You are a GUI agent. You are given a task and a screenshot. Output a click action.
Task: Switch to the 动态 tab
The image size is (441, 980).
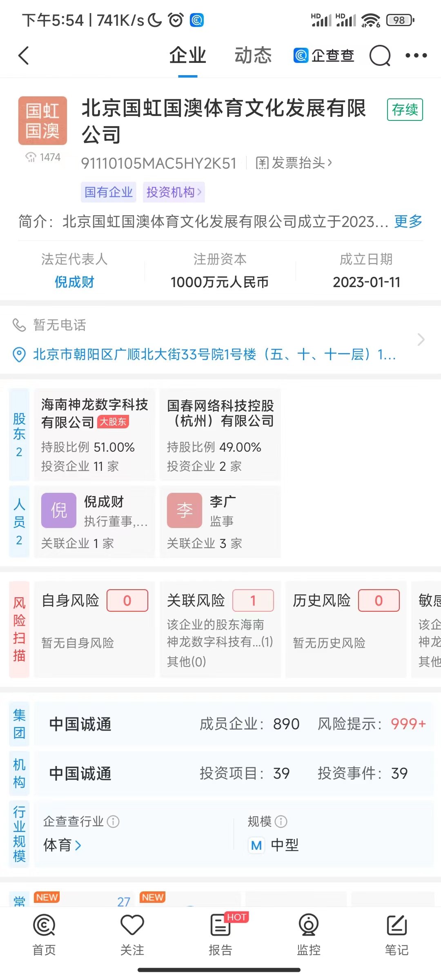pyautogui.click(x=253, y=56)
